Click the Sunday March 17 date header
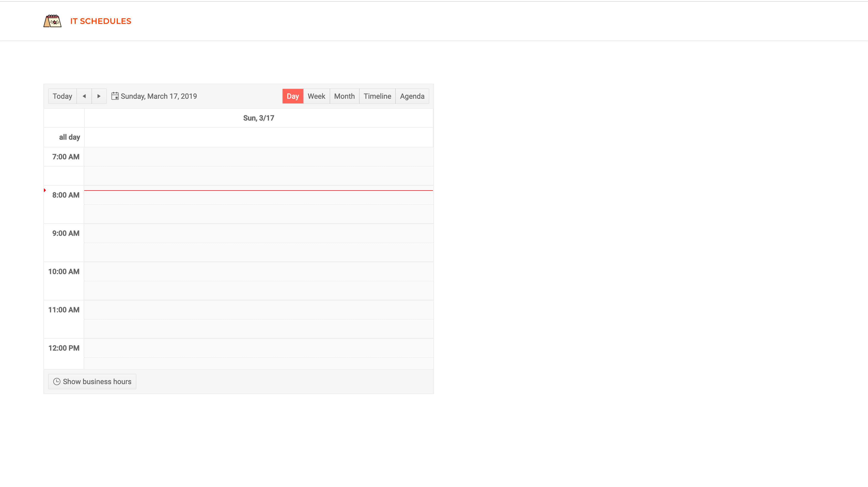The height and width of the screenshot is (487, 868). (259, 118)
